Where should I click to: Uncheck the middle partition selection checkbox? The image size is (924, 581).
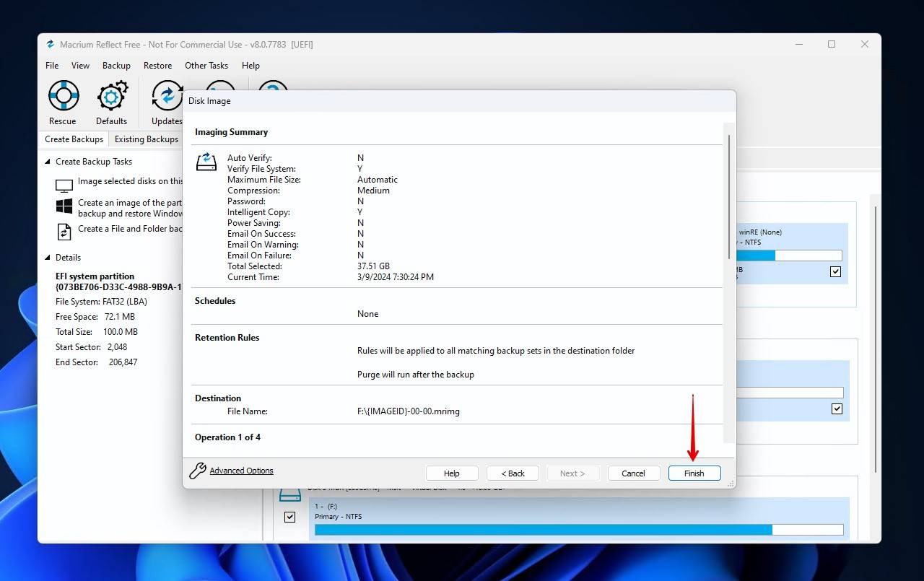pyautogui.click(x=836, y=408)
